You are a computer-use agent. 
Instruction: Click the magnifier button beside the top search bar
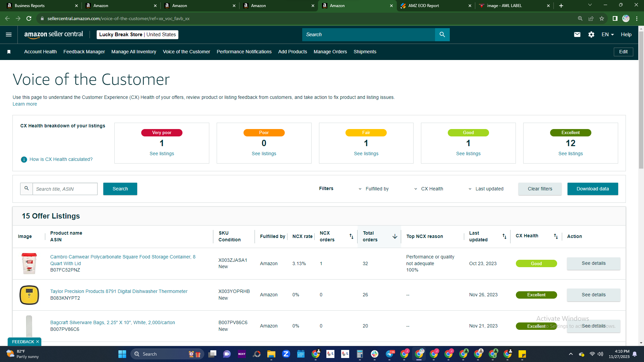(x=442, y=35)
